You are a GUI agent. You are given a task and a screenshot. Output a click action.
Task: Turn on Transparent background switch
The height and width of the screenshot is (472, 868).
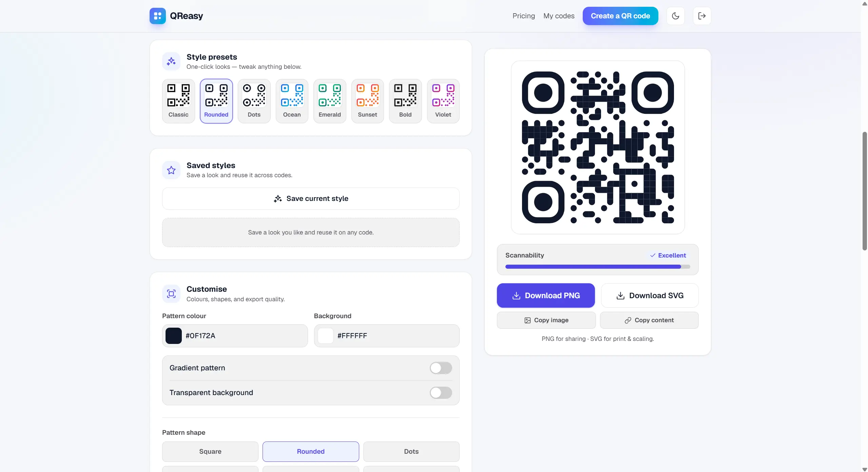pos(441,393)
